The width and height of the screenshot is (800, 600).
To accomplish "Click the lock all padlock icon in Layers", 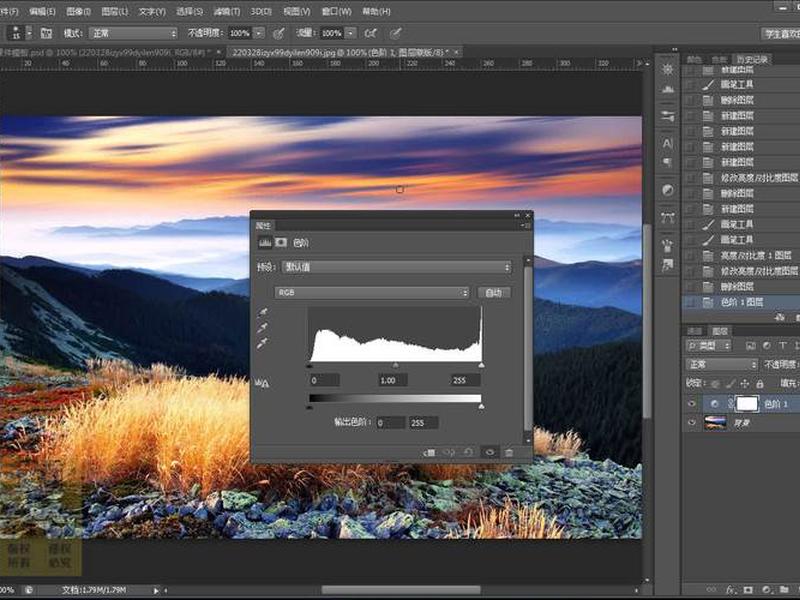I will [x=760, y=384].
